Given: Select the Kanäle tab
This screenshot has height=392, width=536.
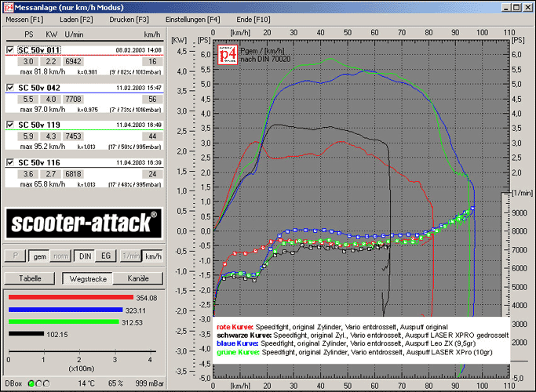Looking at the screenshot, I should tap(137, 278).
